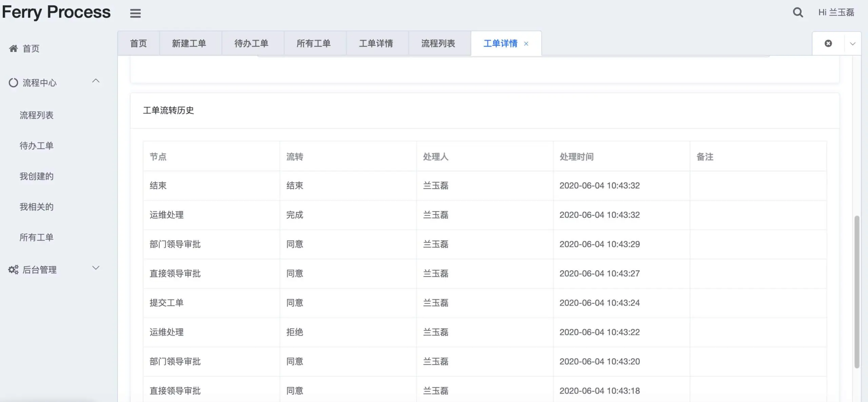Click the 处理时间 column header
The image size is (868, 402).
coord(576,157)
